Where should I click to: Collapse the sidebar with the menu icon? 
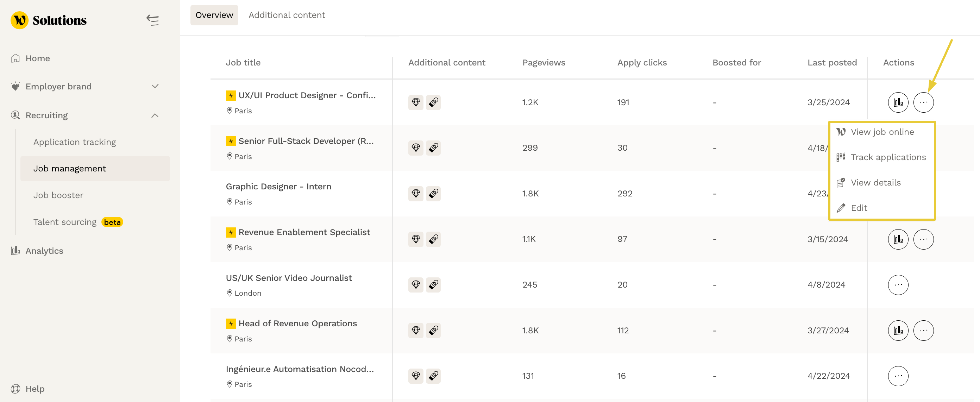click(152, 20)
